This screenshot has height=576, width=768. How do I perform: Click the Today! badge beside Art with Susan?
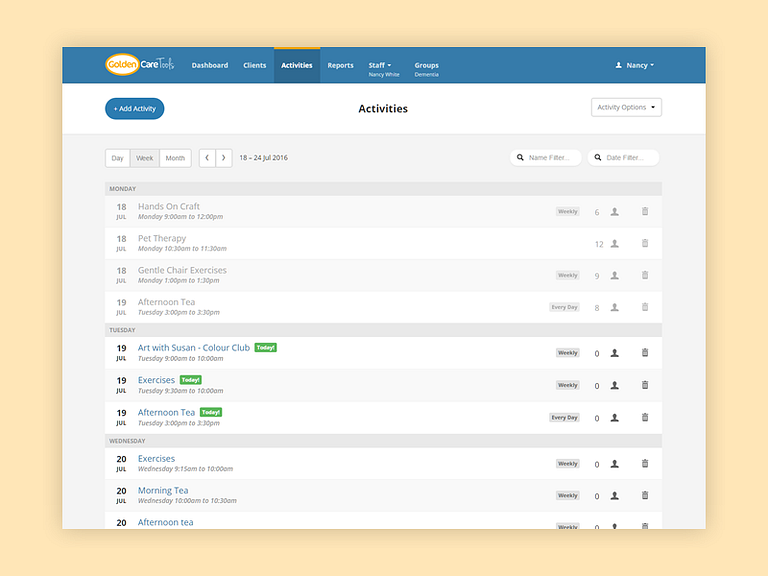tap(265, 347)
